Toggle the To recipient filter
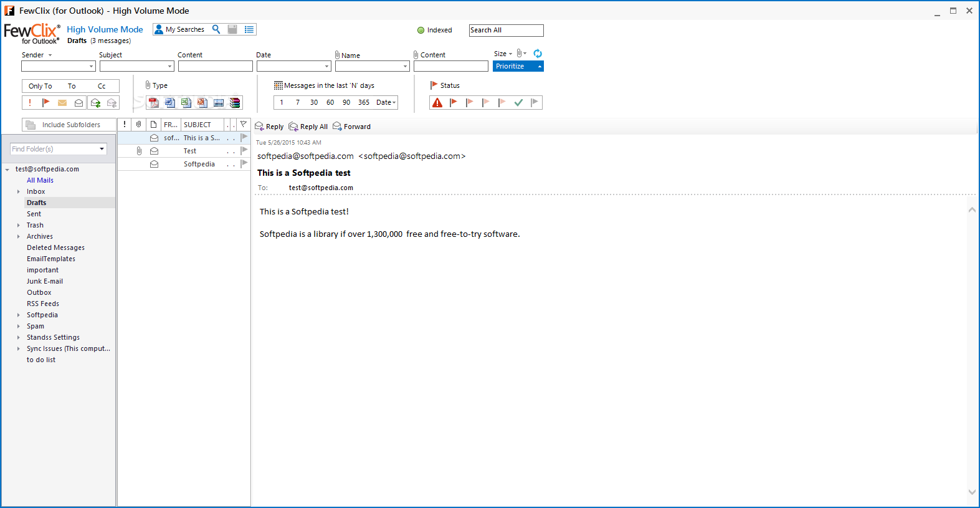This screenshot has width=980, height=508. pyautogui.click(x=72, y=86)
